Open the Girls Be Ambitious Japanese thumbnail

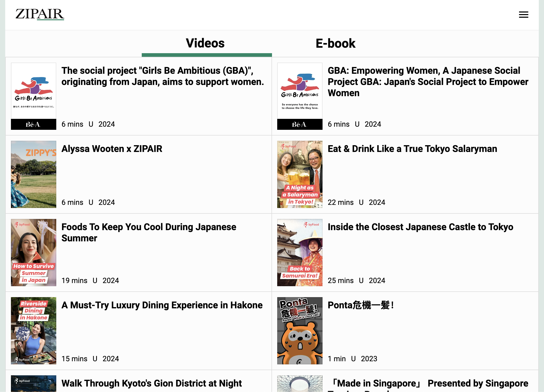34,96
